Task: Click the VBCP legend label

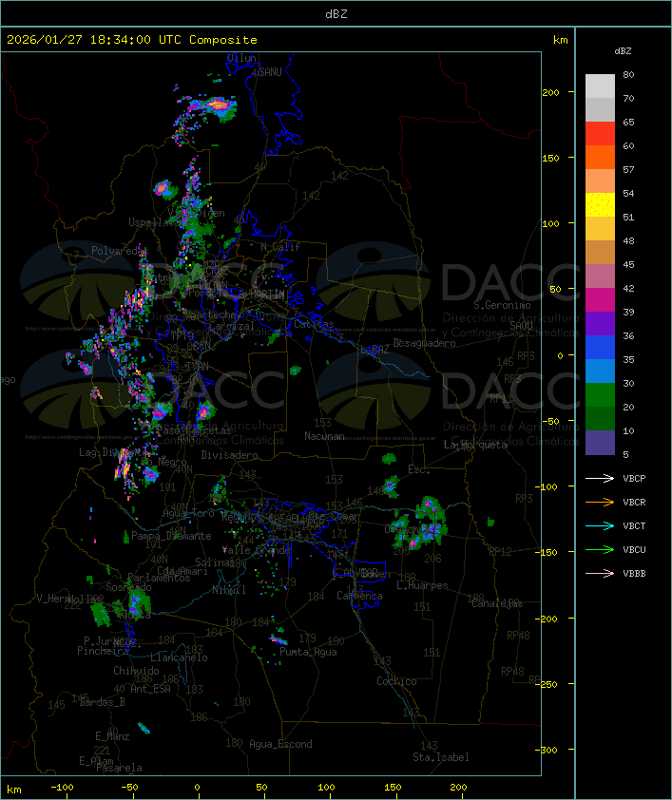Action: point(634,479)
